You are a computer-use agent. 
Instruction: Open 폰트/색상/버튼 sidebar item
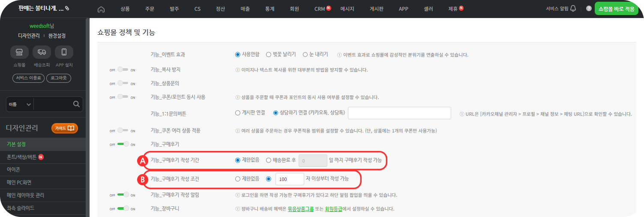click(43, 157)
